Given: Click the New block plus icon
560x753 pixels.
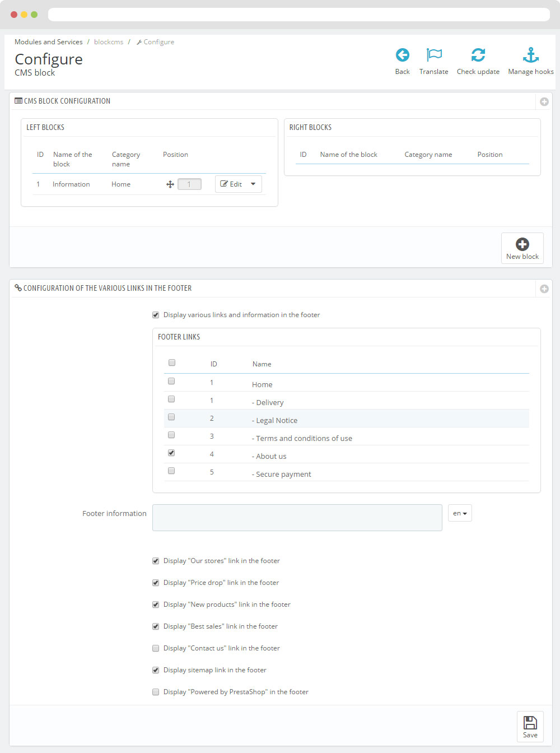Looking at the screenshot, I should (x=522, y=244).
